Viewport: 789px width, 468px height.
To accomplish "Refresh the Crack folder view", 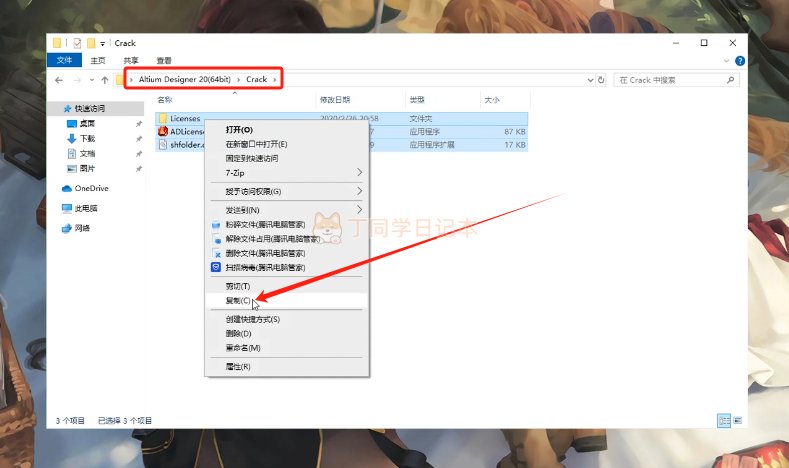I will pyautogui.click(x=601, y=80).
